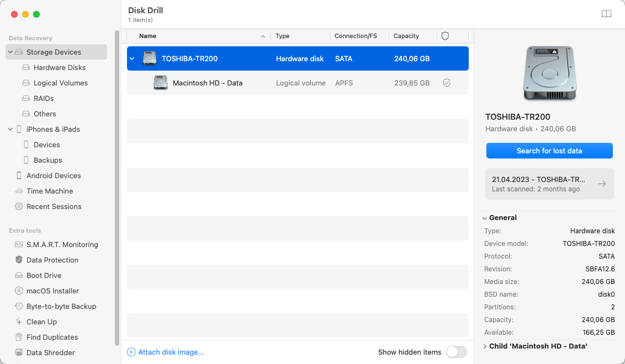Click the large TOSHIBA disk thumbnail

(x=549, y=73)
